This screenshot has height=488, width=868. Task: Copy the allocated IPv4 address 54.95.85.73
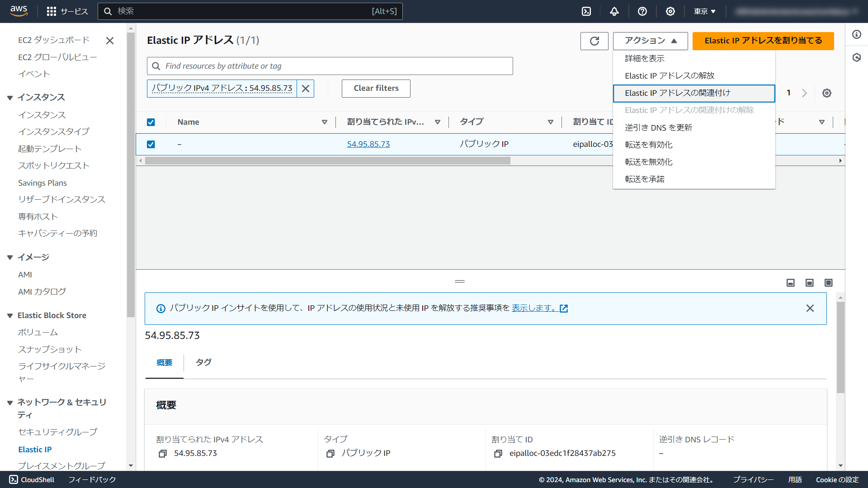pyautogui.click(x=163, y=454)
